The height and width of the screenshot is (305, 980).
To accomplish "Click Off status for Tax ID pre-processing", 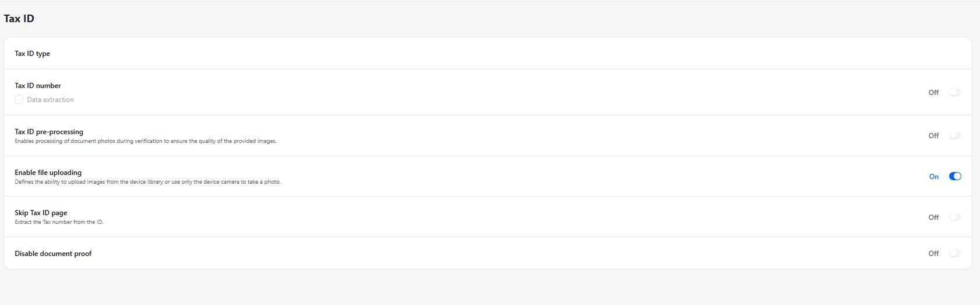I will [x=933, y=135].
